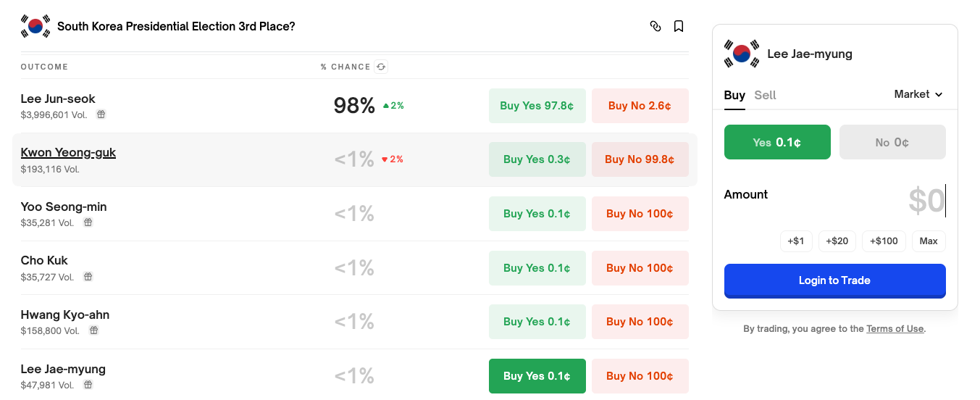Add $20 to the trade amount

pos(837,241)
